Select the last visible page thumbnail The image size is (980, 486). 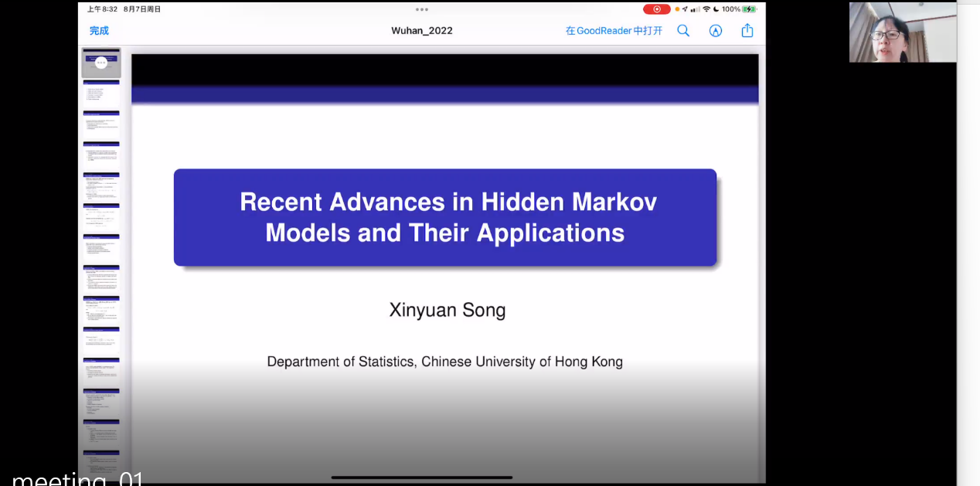pyautogui.click(x=101, y=464)
